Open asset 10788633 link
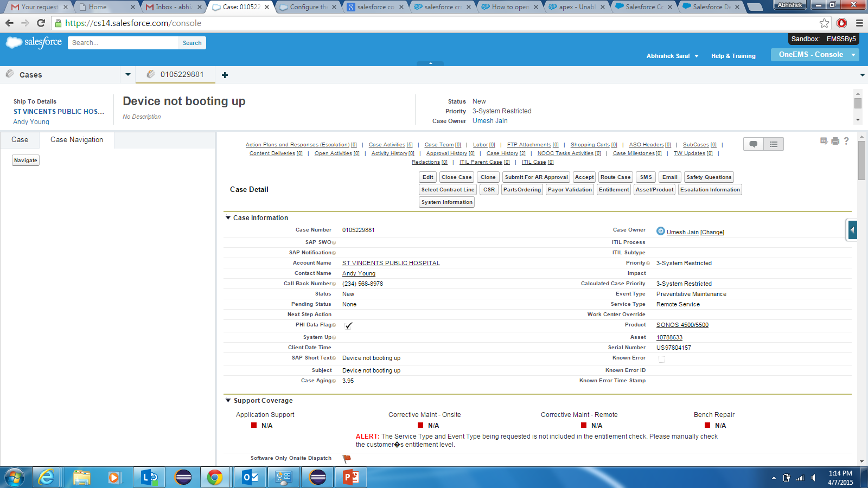868x488 pixels. (x=669, y=337)
